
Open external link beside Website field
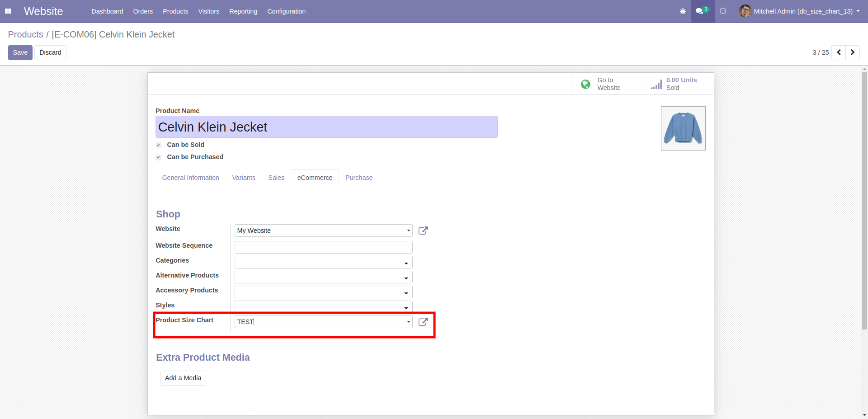pos(423,231)
